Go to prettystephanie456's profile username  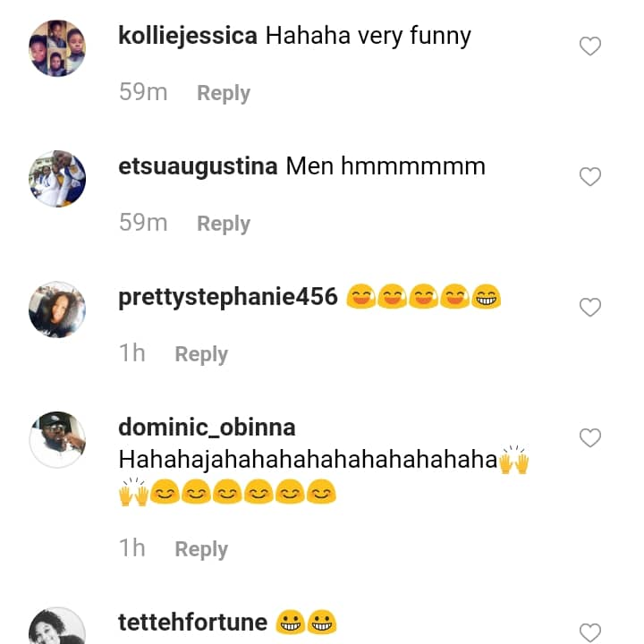tap(228, 297)
